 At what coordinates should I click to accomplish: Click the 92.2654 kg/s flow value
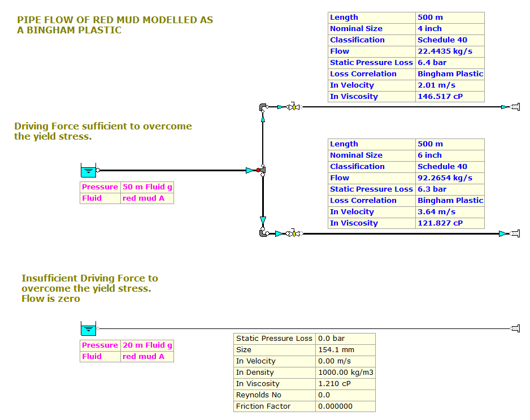coord(445,178)
